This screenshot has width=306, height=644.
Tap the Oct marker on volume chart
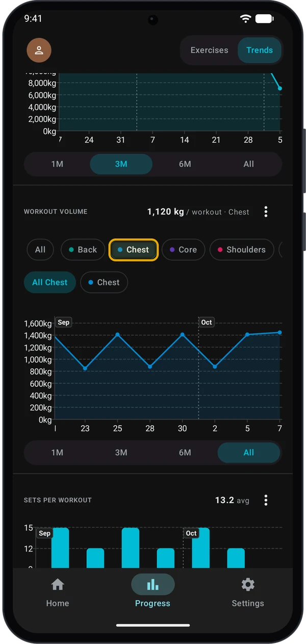point(206,323)
